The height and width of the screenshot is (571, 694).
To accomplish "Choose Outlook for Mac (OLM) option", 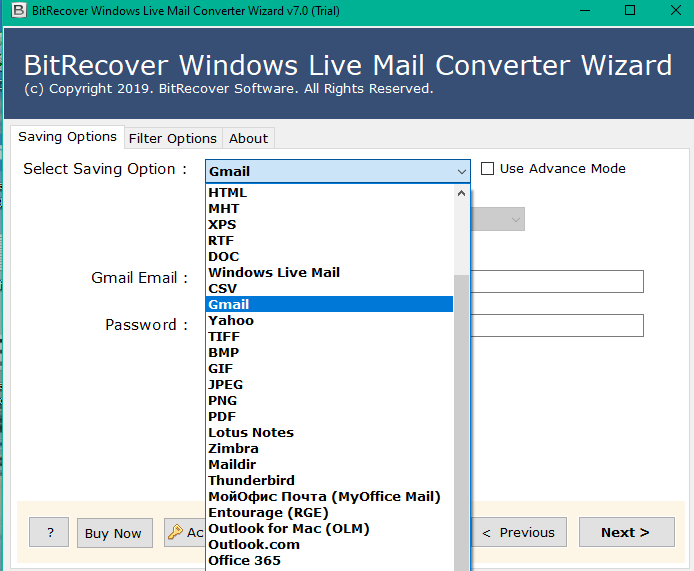I will pos(288,529).
